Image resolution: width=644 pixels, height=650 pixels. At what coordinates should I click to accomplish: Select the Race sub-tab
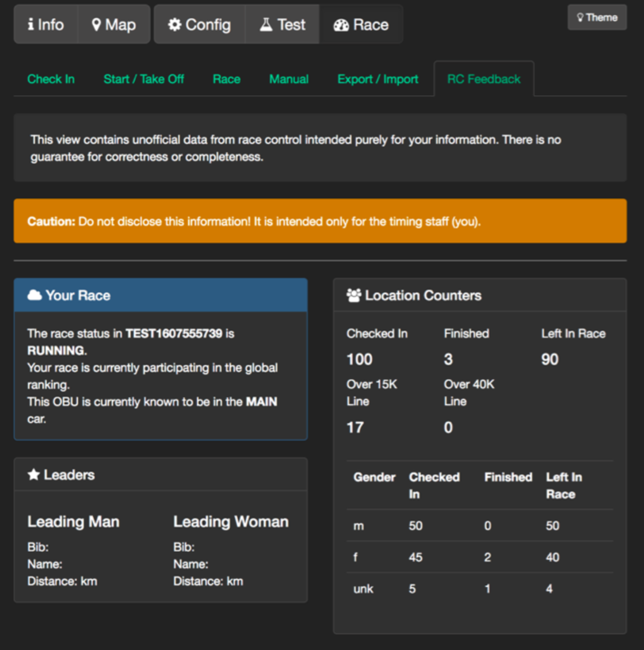coord(226,79)
